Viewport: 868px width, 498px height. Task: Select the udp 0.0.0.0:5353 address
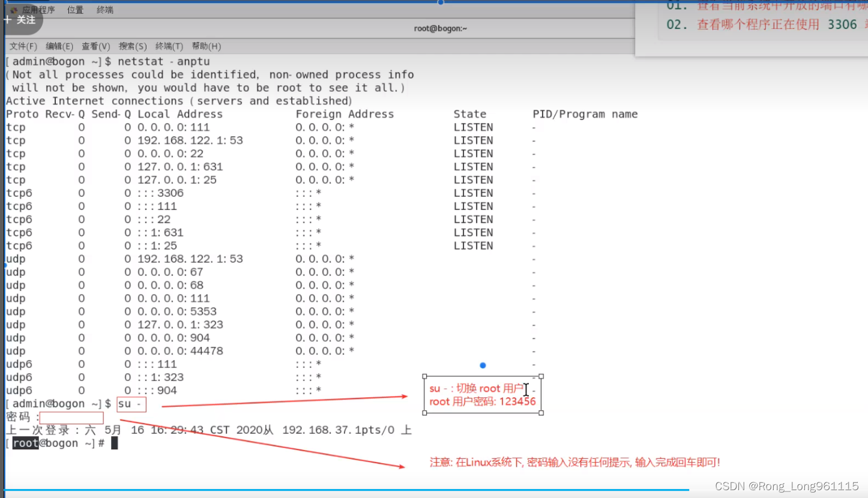click(177, 312)
